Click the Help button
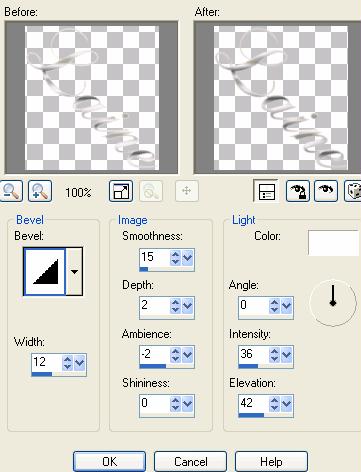Image resolution: width=361 pixels, height=472 pixels. 271,462
